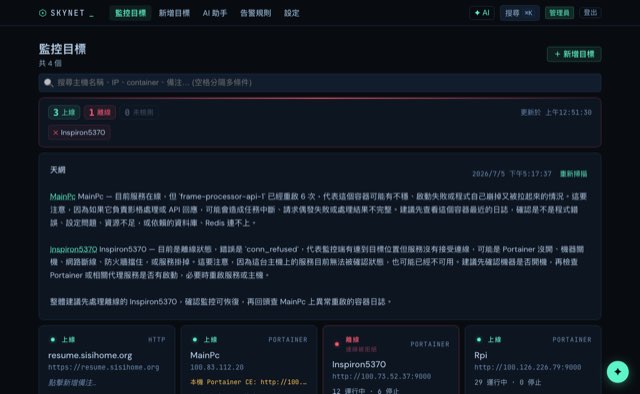Viewport: 640px width, 394px height.
Task: Click the 更新於 上午12:51:30 timestamp
Action: coord(556,112)
